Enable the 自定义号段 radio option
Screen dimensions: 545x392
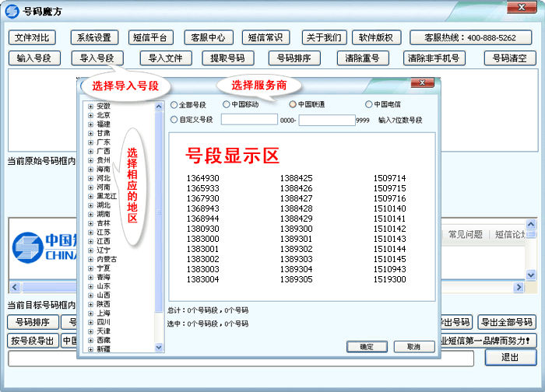[174, 120]
